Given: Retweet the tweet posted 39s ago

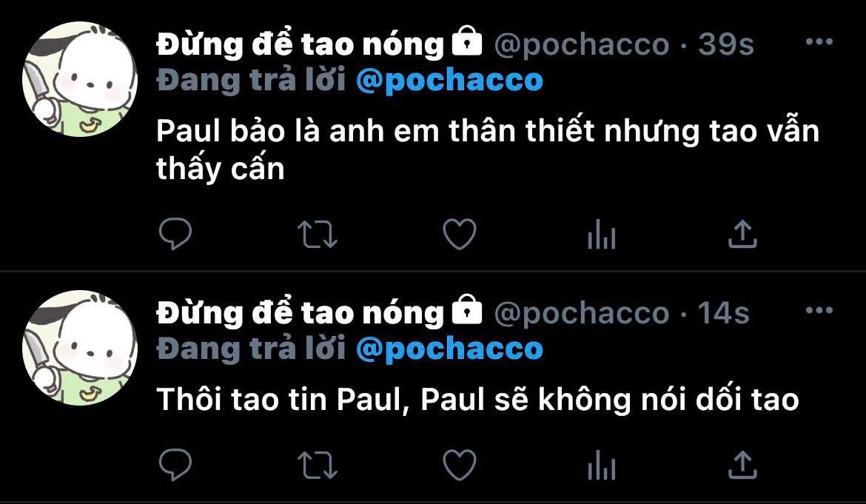Looking at the screenshot, I should point(317,234).
